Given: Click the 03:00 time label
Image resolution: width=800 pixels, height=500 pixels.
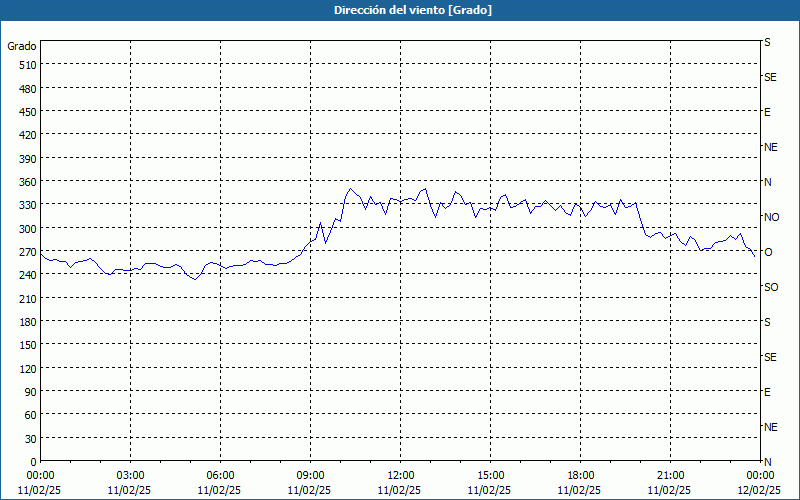Looking at the screenshot, I should click(x=130, y=476).
